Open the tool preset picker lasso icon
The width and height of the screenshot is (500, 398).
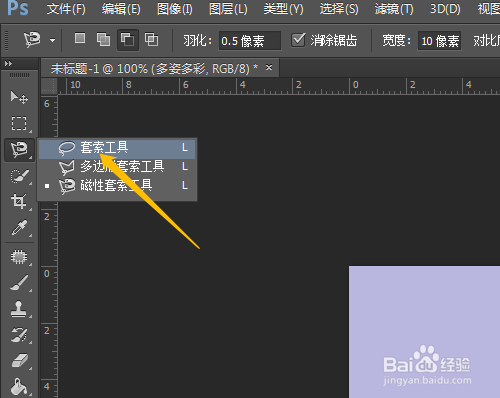point(32,39)
